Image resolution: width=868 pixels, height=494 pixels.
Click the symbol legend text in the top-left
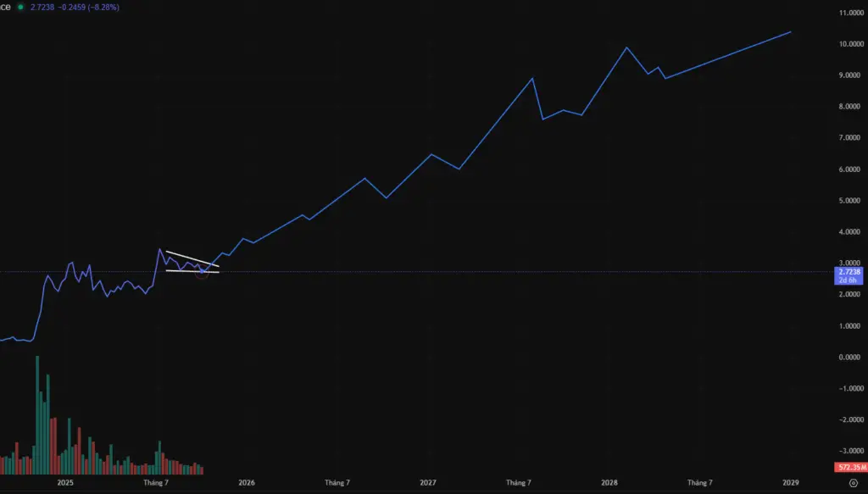point(5,6)
